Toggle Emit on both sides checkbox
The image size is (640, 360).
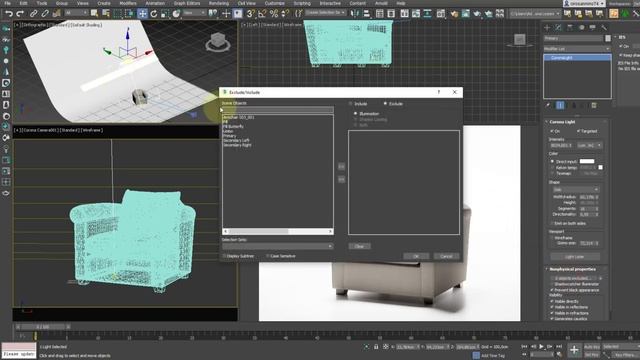click(x=552, y=224)
